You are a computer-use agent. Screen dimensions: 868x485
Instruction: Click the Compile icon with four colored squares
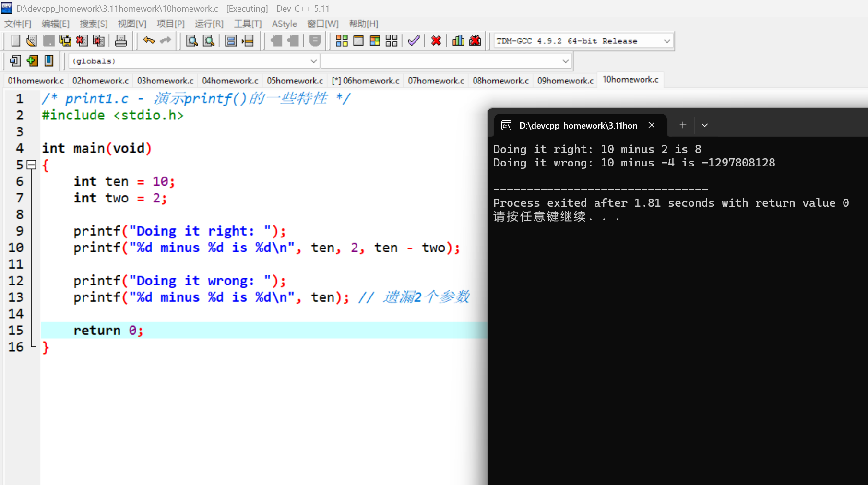tap(342, 41)
